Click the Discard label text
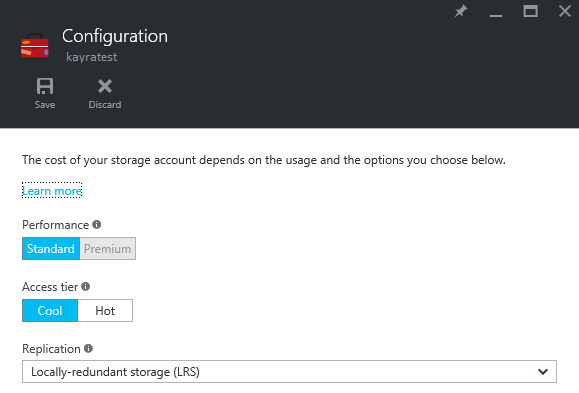 (105, 105)
